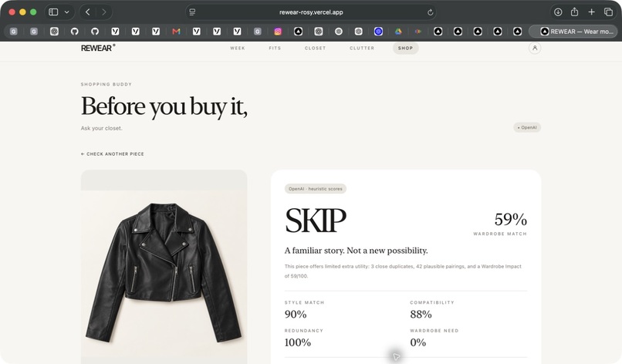Click the Wardrobe Need 0% value
This screenshot has height=364, width=622.
click(x=417, y=342)
